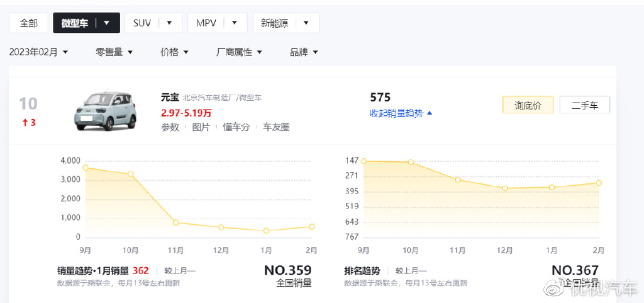Screen dimensions: 644x303
Task: Open the 新能源 dropdown arrow
Action: coord(306,23)
